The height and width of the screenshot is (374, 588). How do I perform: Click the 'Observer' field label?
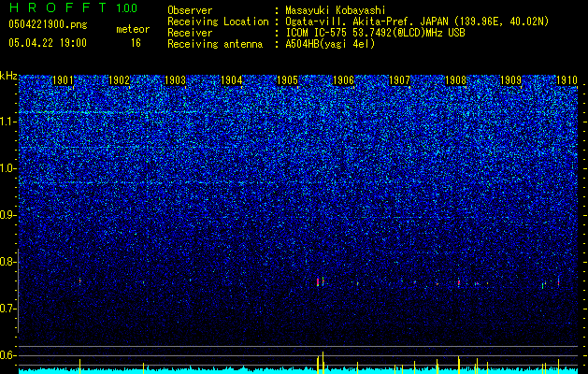[x=190, y=10]
